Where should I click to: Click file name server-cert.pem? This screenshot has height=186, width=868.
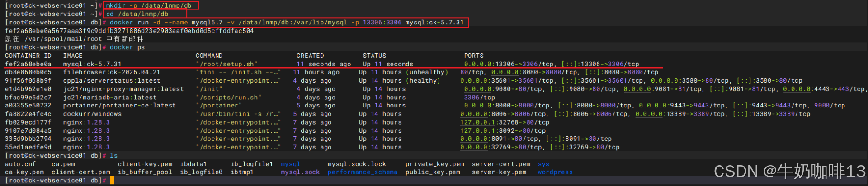pyautogui.click(x=501, y=164)
